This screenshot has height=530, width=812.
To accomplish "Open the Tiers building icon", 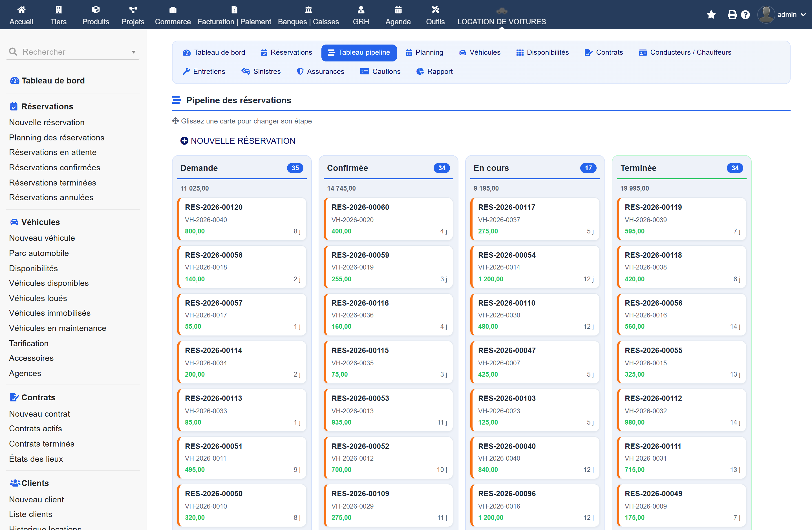I will (x=58, y=10).
